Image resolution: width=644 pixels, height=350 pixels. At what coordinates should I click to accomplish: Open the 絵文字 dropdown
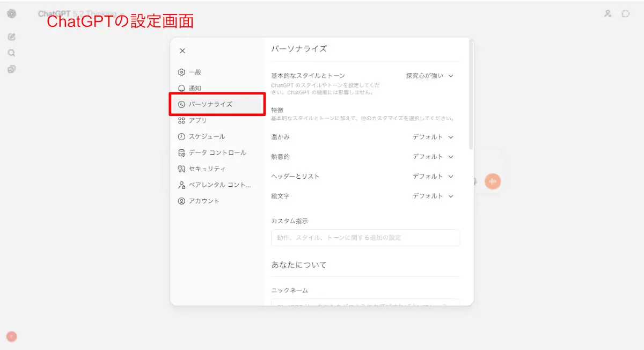click(x=433, y=196)
